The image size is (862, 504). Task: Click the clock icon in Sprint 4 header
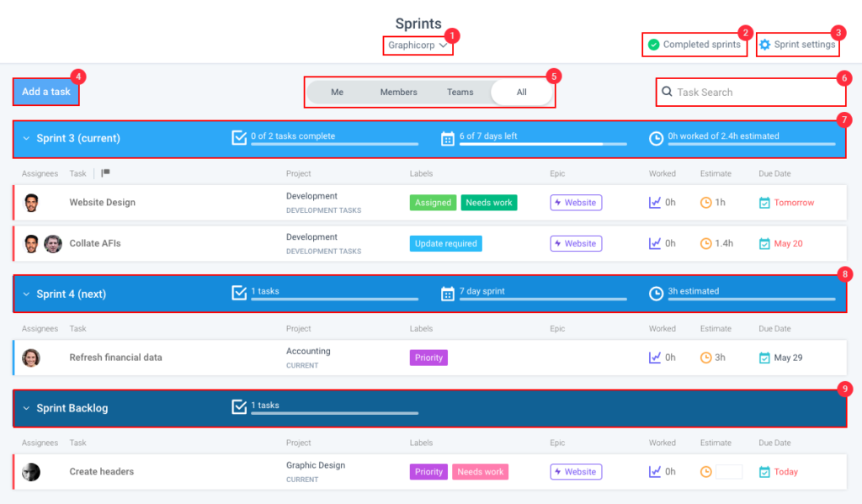657,294
